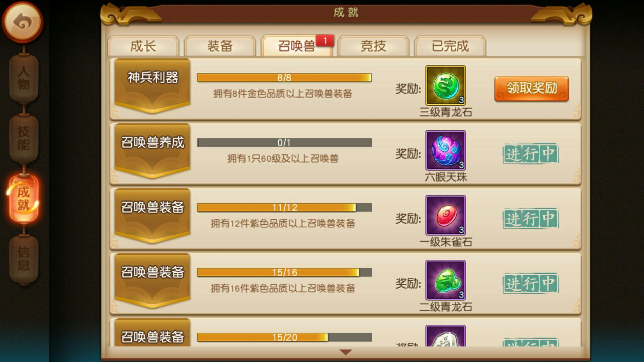Switch to the 装备 tab
Screen dimensions: 644x362
pyautogui.click(x=220, y=46)
